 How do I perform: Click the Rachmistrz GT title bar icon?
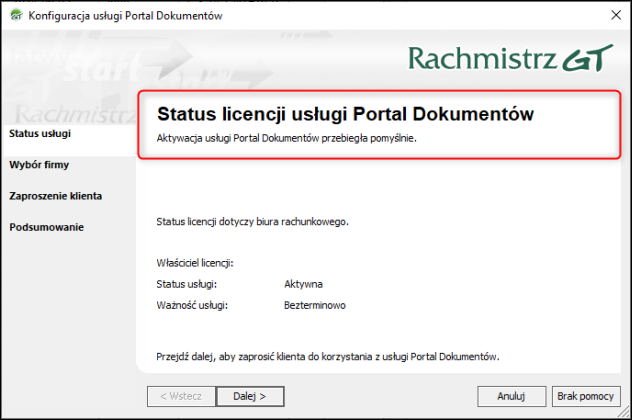(x=16, y=15)
